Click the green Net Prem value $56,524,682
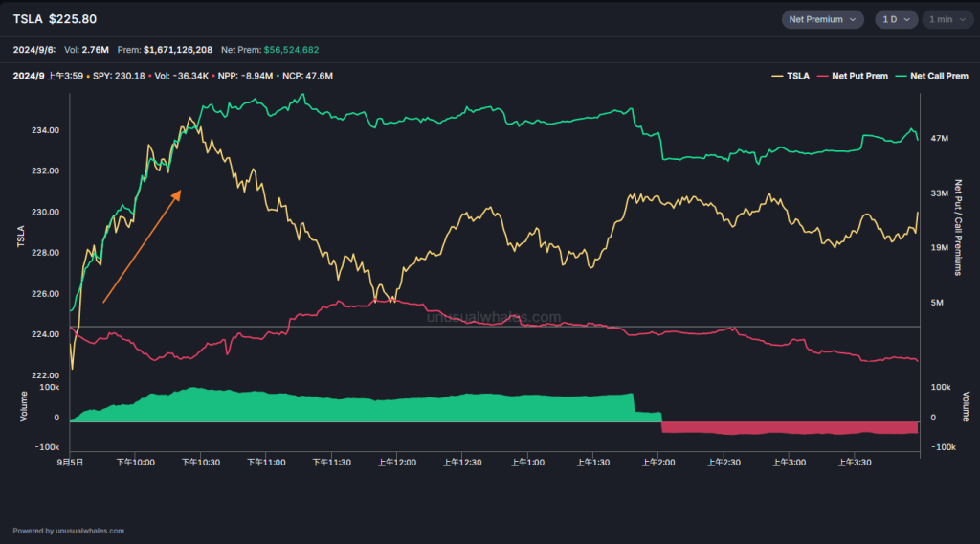The image size is (980, 544). (x=305, y=49)
